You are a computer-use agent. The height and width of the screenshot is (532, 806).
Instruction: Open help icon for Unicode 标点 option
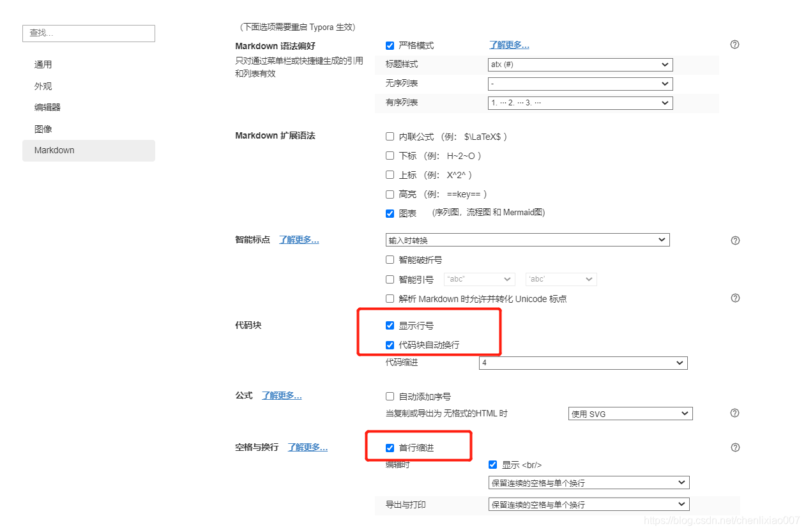734,298
